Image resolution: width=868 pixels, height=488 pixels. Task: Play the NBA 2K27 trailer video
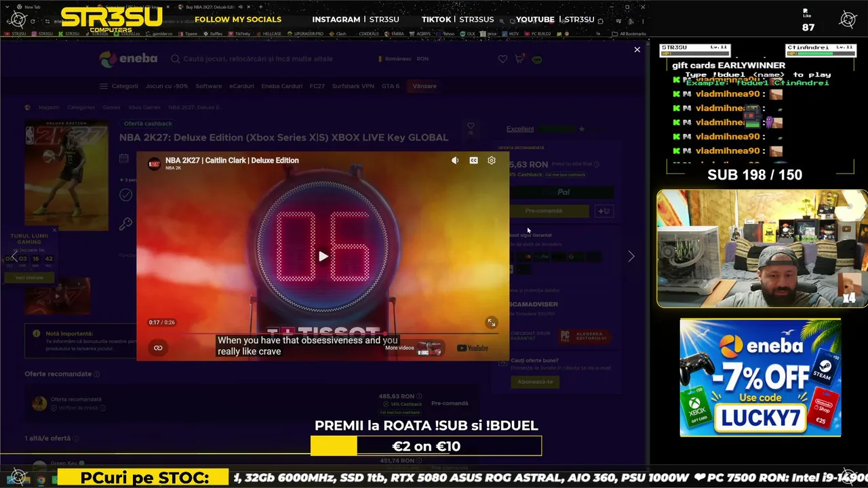pyautogui.click(x=323, y=256)
